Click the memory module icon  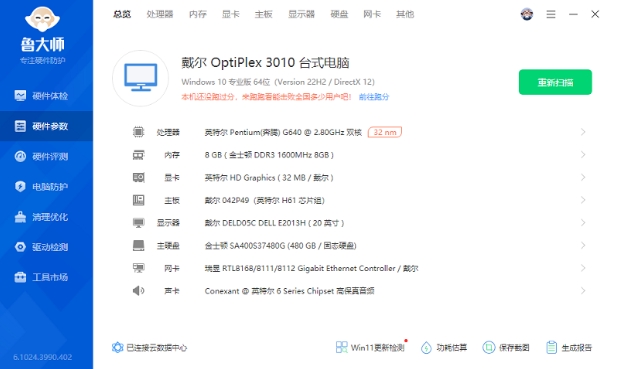[138, 155]
